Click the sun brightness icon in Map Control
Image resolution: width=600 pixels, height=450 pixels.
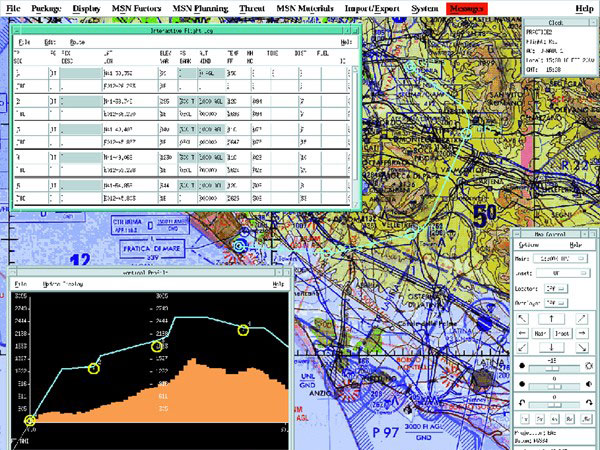pyautogui.click(x=589, y=366)
